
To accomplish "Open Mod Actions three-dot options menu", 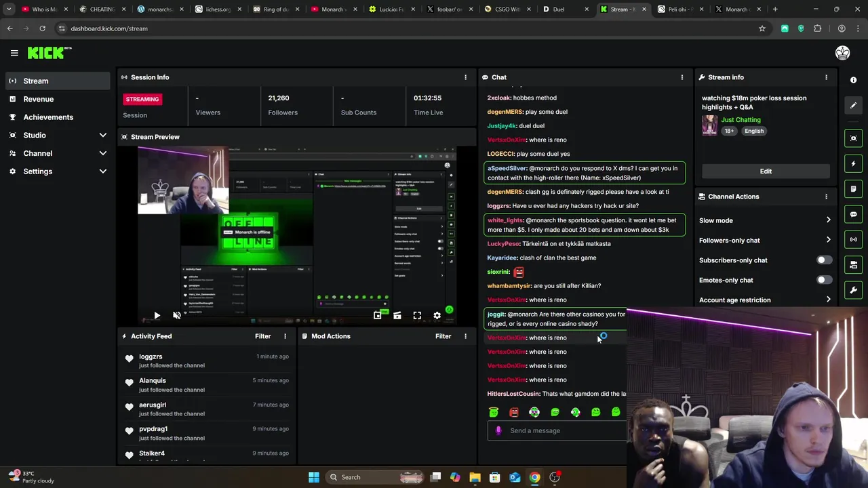I will point(465,336).
